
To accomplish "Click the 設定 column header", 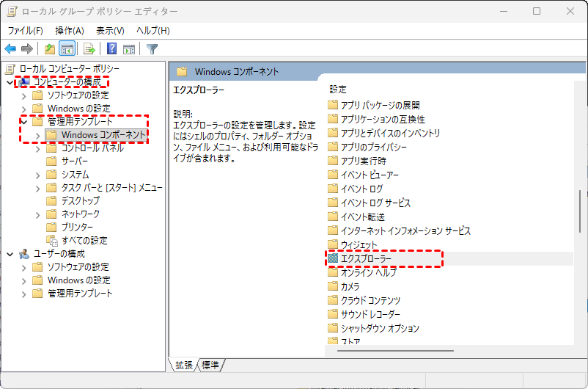I will tap(338, 89).
